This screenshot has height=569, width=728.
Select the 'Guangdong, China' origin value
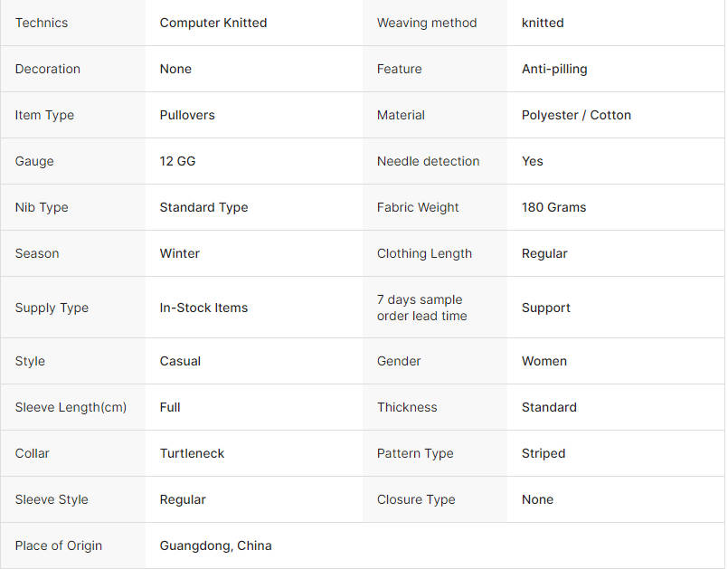[215, 545]
